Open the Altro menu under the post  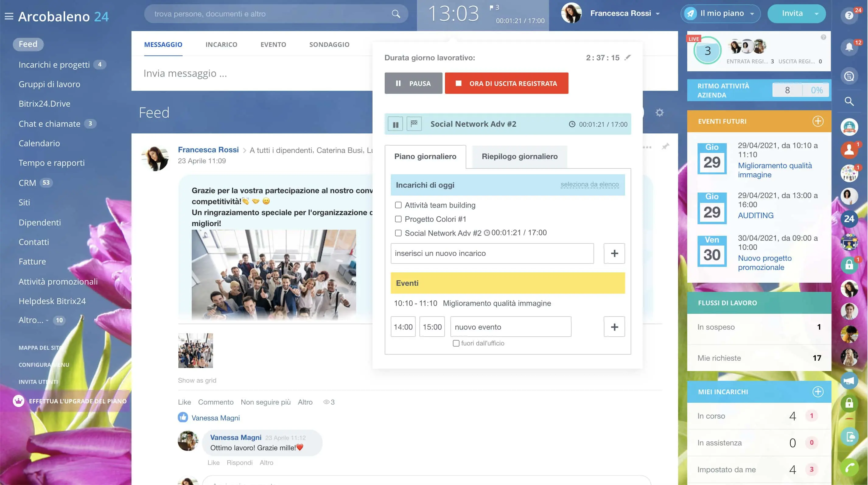click(305, 402)
